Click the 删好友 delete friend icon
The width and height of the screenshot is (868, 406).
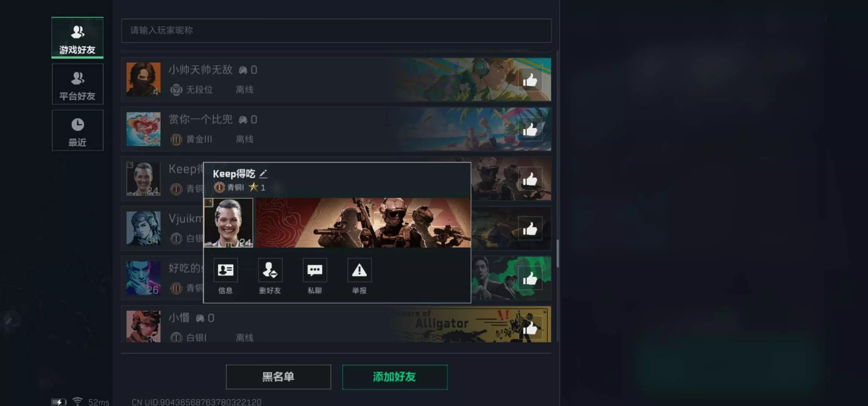pos(270,270)
